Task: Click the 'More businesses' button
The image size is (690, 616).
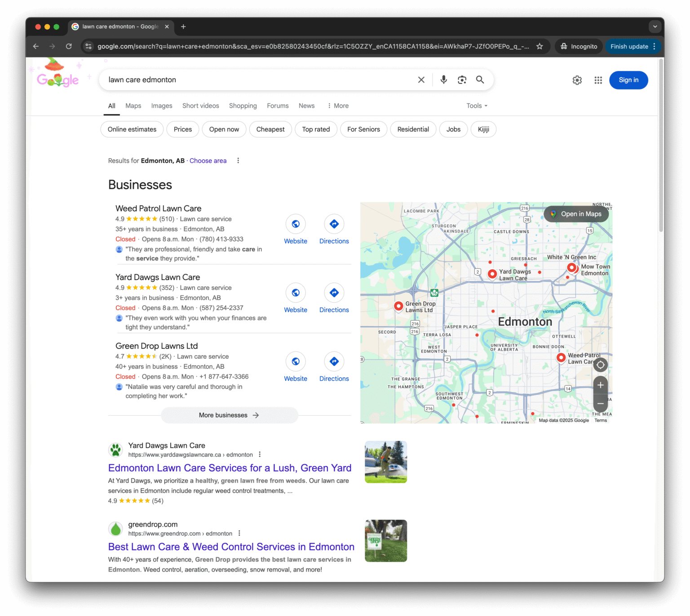Action: coord(229,415)
